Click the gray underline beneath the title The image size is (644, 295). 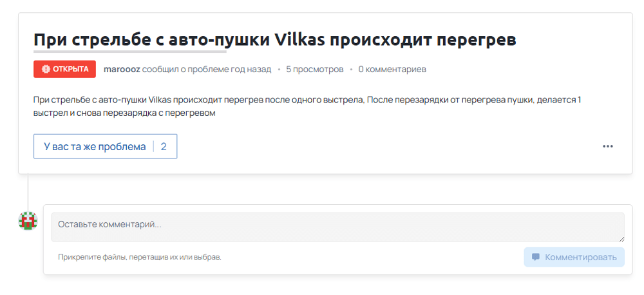[129, 52]
